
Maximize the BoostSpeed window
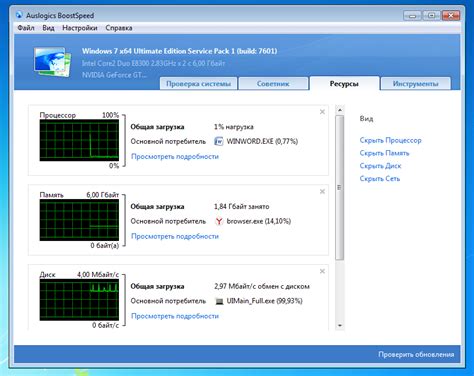coord(432,15)
